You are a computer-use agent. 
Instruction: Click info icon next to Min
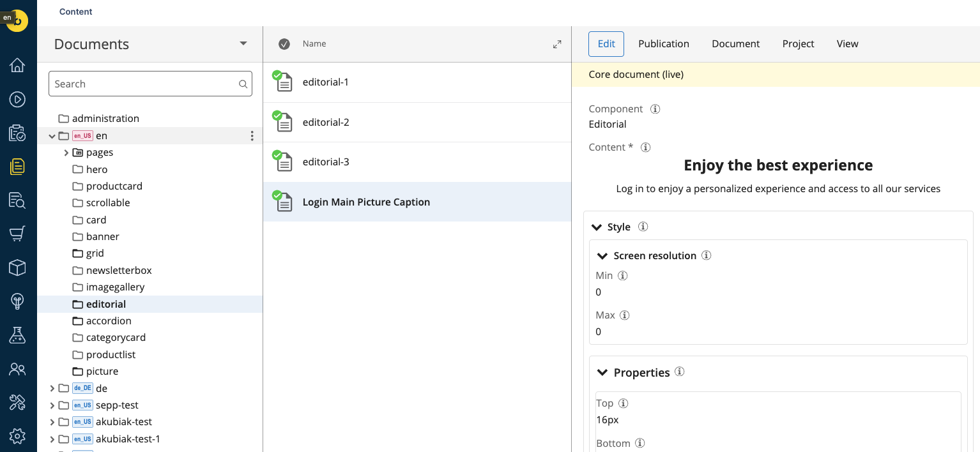pos(623,275)
